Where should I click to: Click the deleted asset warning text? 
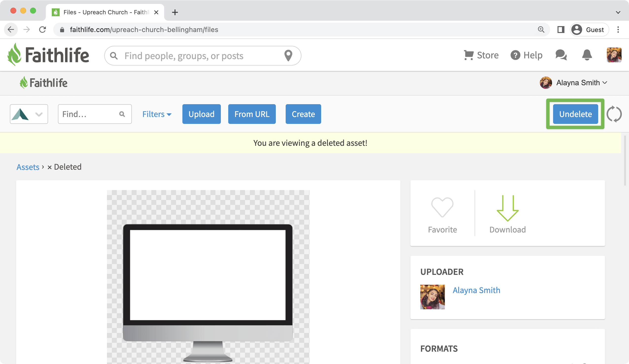310,143
